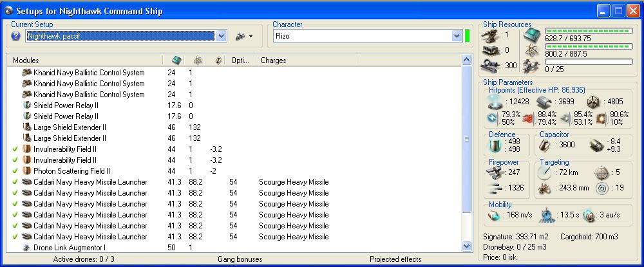
Task: Click the volley damage icon showing 1326
Action: (x=495, y=189)
